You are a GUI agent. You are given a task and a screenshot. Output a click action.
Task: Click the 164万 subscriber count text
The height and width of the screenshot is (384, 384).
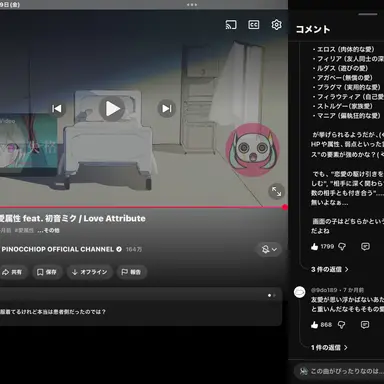(x=134, y=249)
